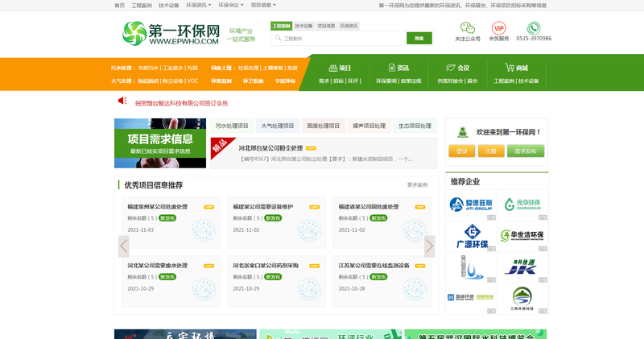This screenshot has width=644, height=339.
Task: Open the 广源环保 company logo
Action: click(471, 236)
